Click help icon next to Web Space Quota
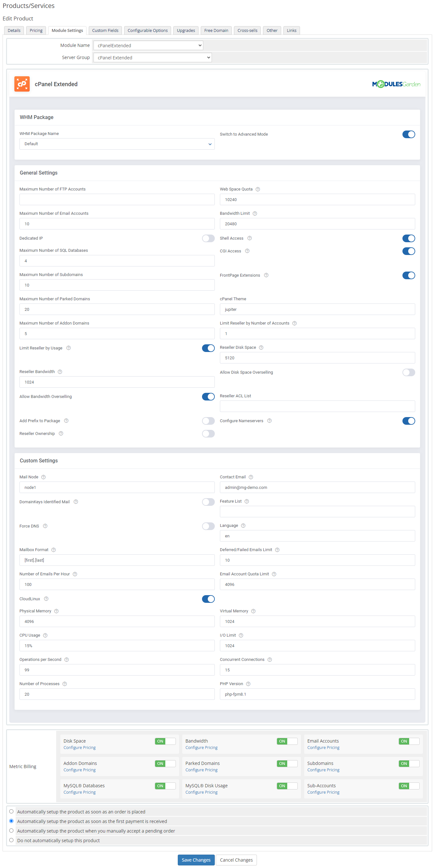The height and width of the screenshot is (868, 435). [x=258, y=189]
